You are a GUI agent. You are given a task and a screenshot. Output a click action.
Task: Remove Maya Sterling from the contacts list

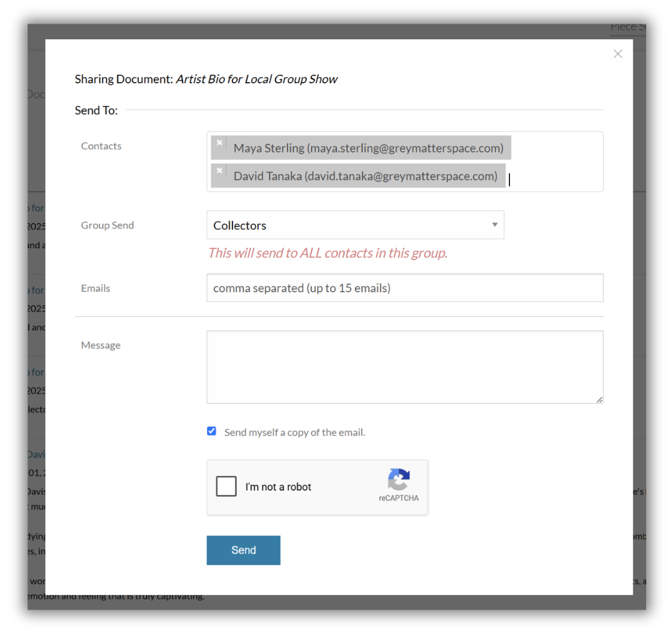tap(220, 143)
